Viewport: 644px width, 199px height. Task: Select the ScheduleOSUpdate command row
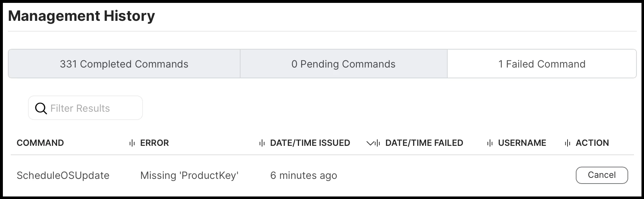click(x=322, y=175)
